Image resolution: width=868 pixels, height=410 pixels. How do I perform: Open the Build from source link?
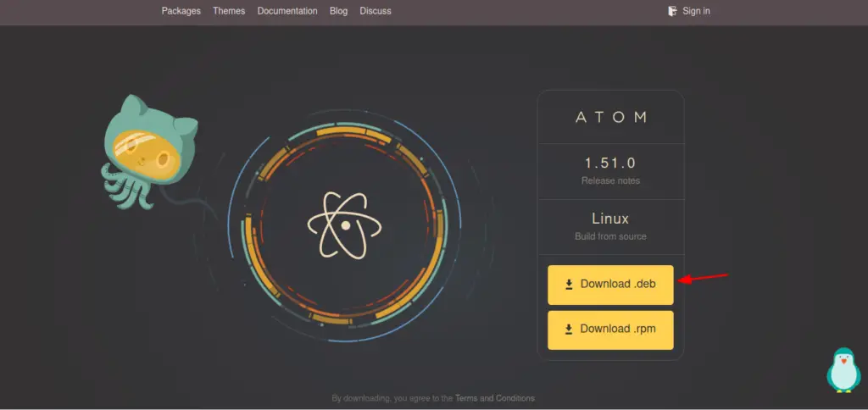tap(610, 236)
